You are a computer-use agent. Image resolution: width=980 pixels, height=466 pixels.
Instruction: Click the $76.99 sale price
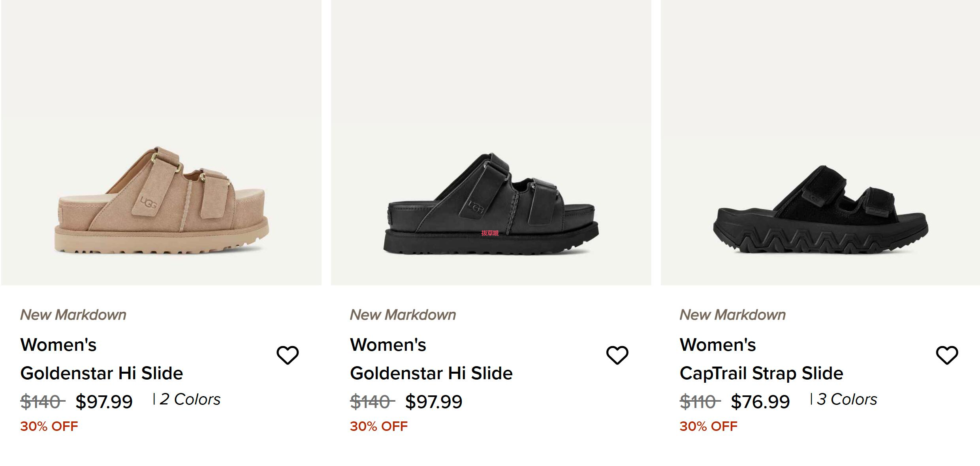[760, 402]
